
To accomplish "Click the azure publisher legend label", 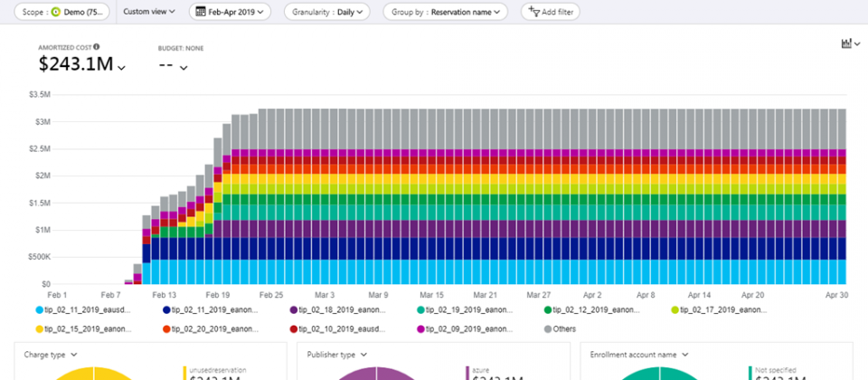I will 479,370.
